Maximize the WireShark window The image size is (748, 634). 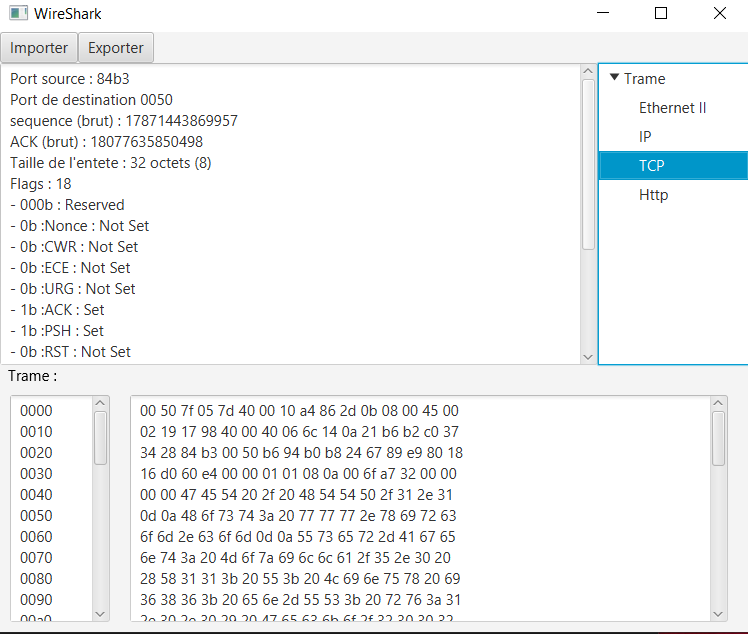[x=661, y=13]
